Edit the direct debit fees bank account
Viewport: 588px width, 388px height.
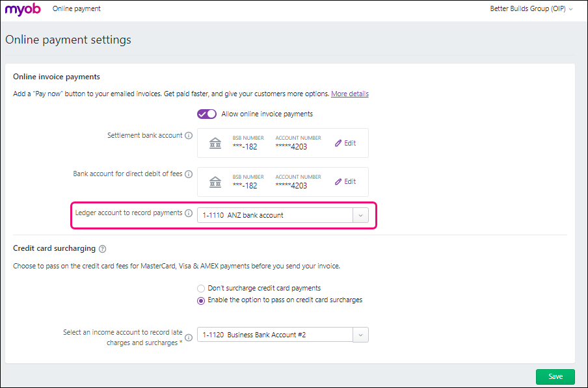click(345, 182)
